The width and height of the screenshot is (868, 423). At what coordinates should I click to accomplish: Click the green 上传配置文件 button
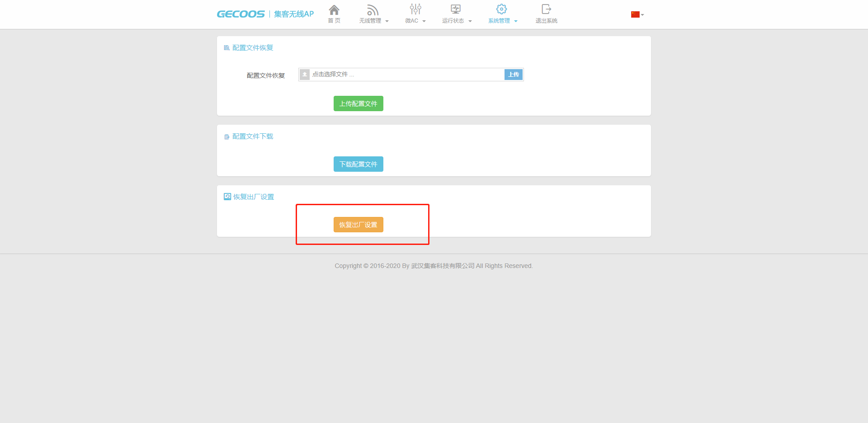click(359, 103)
